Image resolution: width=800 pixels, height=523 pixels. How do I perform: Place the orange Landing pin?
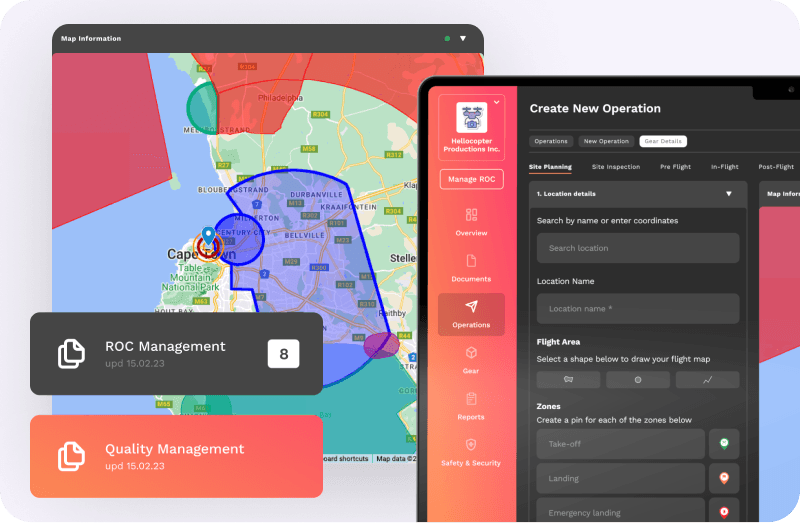724,478
